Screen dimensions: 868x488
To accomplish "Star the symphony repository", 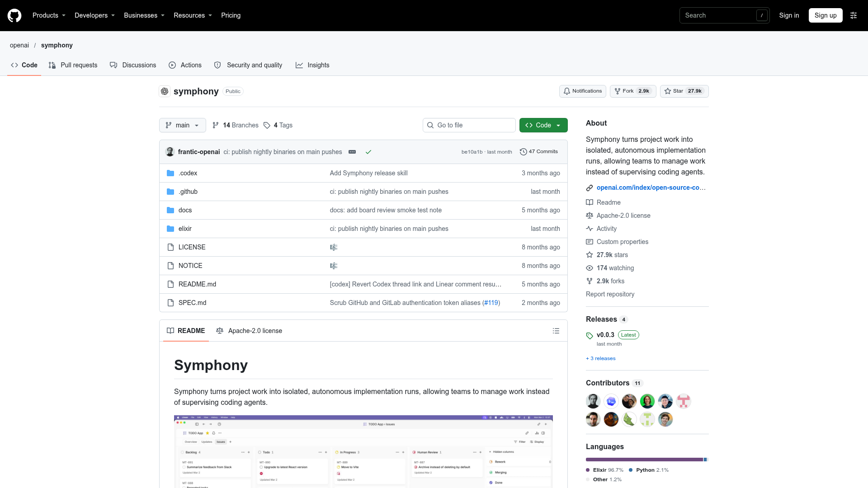I will pos(684,91).
